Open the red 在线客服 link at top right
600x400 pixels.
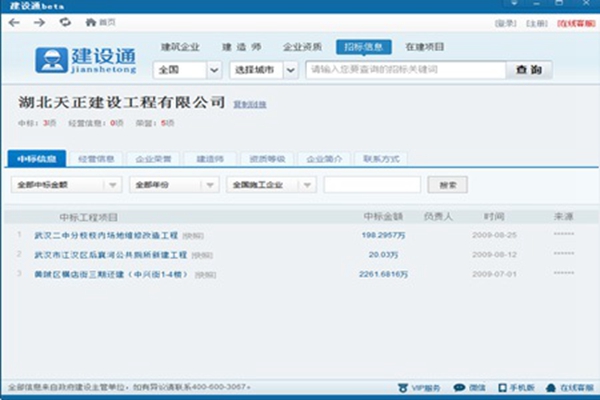pos(576,23)
